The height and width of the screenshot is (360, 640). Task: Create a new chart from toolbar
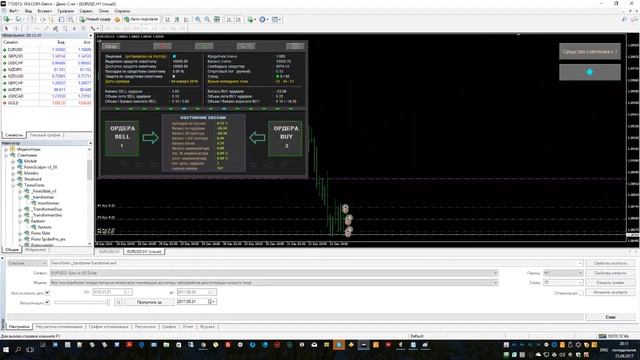click(x=7, y=19)
